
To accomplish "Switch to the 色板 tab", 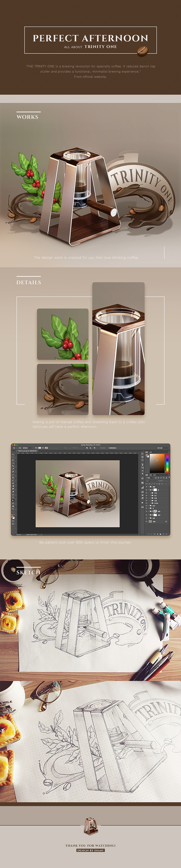I will [151, 452].
